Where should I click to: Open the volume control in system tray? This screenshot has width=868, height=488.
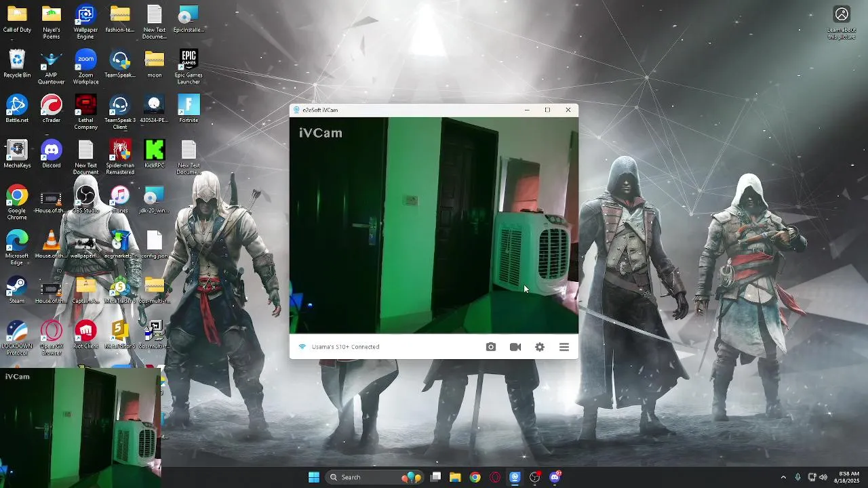pyautogui.click(x=823, y=477)
